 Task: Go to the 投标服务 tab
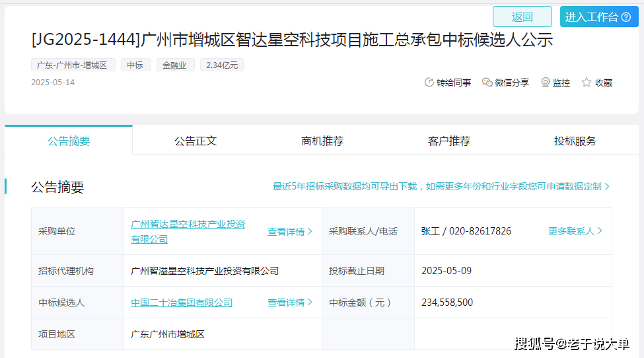tap(575, 141)
